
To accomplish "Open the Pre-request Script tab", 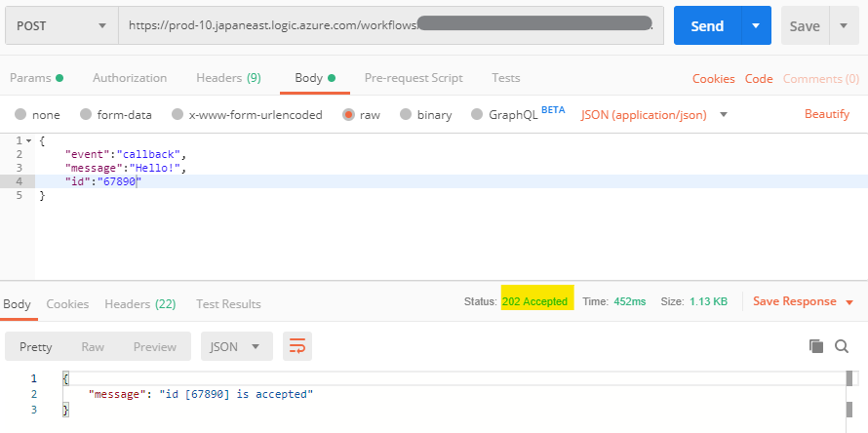I will [x=414, y=78].
